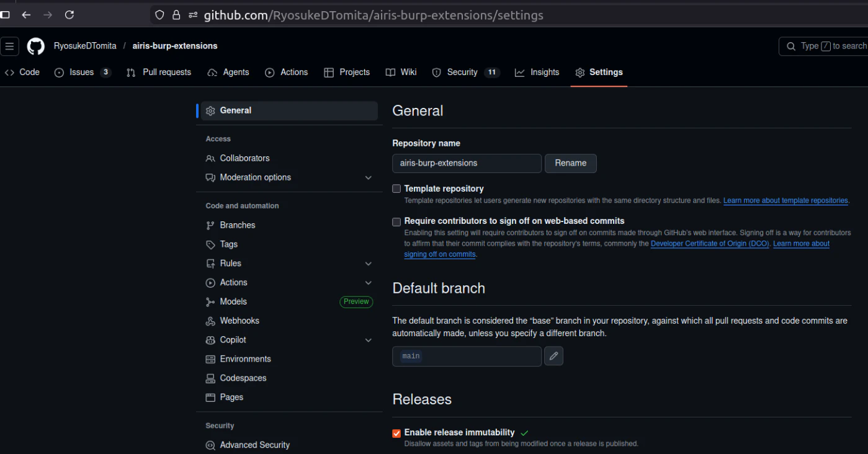Open the Code tab
This screenshot has height=454, width=868.
[22, 73]
